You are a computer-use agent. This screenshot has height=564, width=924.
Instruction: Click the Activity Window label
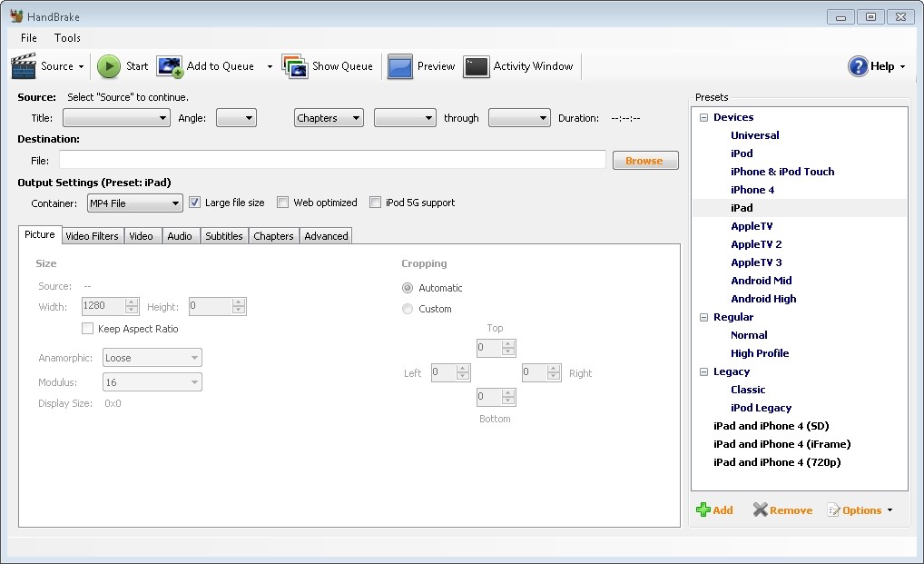pyautogui.click(x=533, y=66)
